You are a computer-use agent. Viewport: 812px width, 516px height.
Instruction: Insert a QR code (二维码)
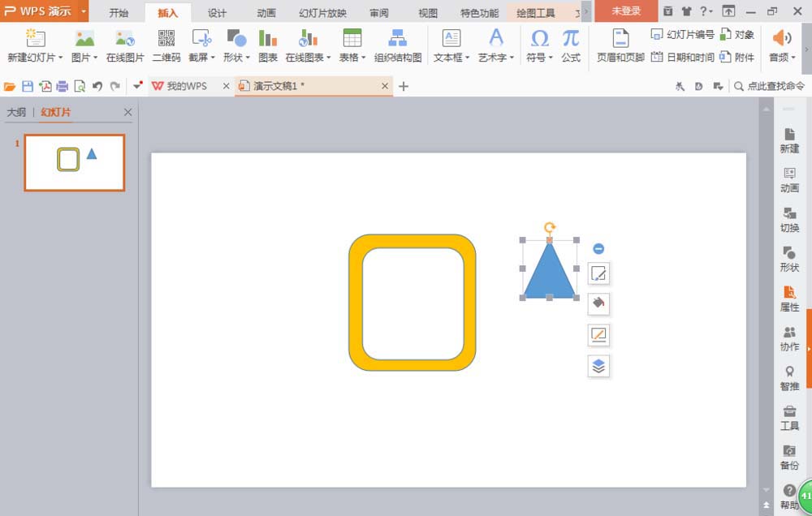(166, 45)
